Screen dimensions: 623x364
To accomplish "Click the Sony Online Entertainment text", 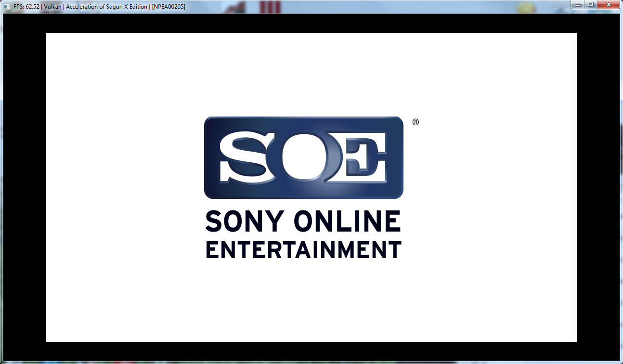I will [303, 234].
